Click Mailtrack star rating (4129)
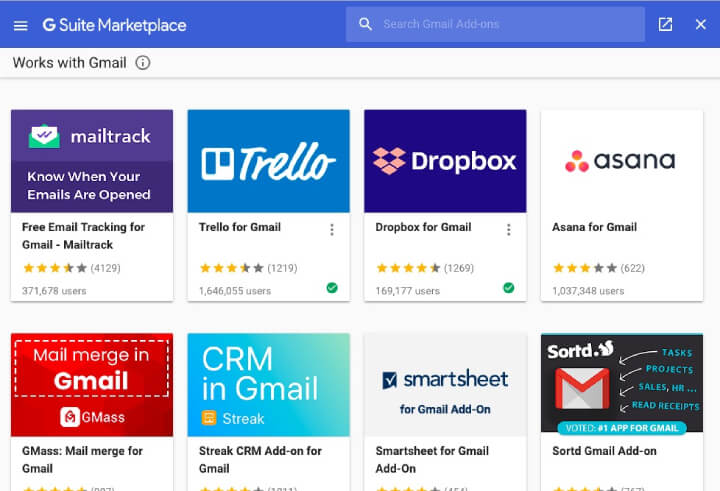 click(x=72, y=268)
